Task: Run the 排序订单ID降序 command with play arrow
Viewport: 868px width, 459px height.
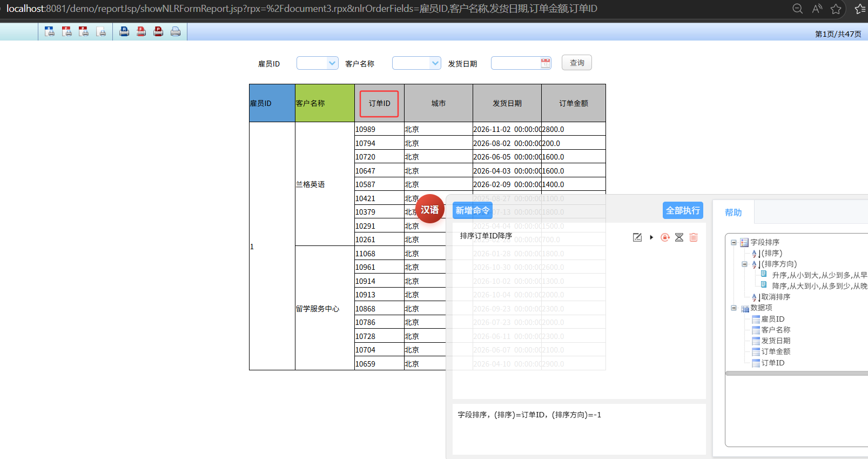Action: 651,237
